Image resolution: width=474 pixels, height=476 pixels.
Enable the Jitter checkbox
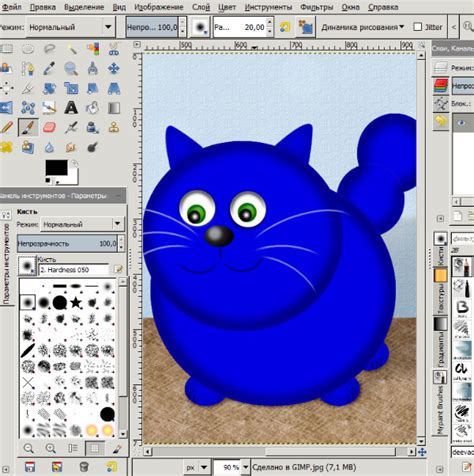pos(418,27)
